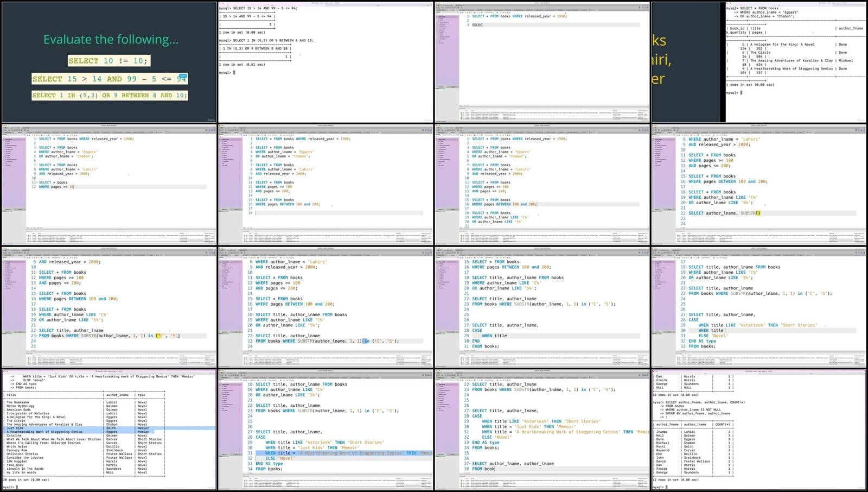Open thumbnail with yellow-highlighted SUBSTR() parentheses
868x492 pixels.
[759, 185]
